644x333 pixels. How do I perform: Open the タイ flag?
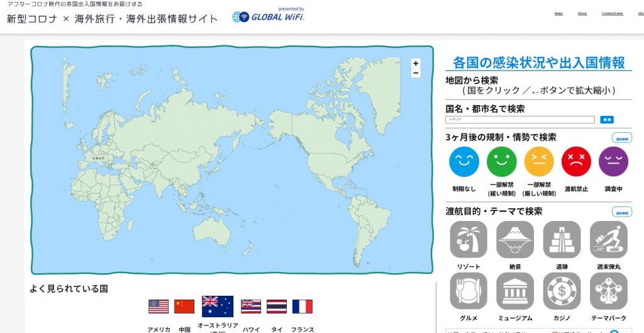click(x=277, y=307)
